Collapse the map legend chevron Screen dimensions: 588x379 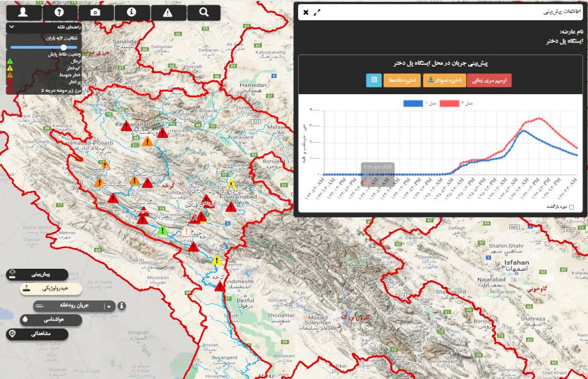(x=11, y=27)
